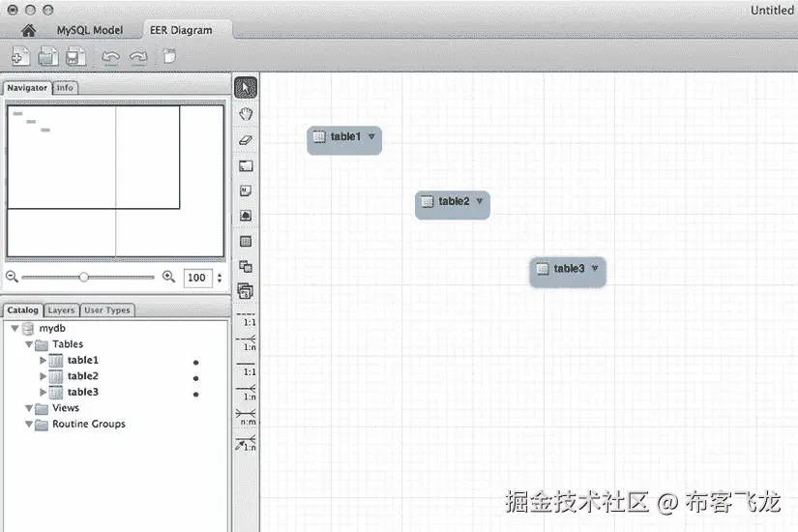Open the Catalog tab
Screen dimensions: 798x532
22,310
